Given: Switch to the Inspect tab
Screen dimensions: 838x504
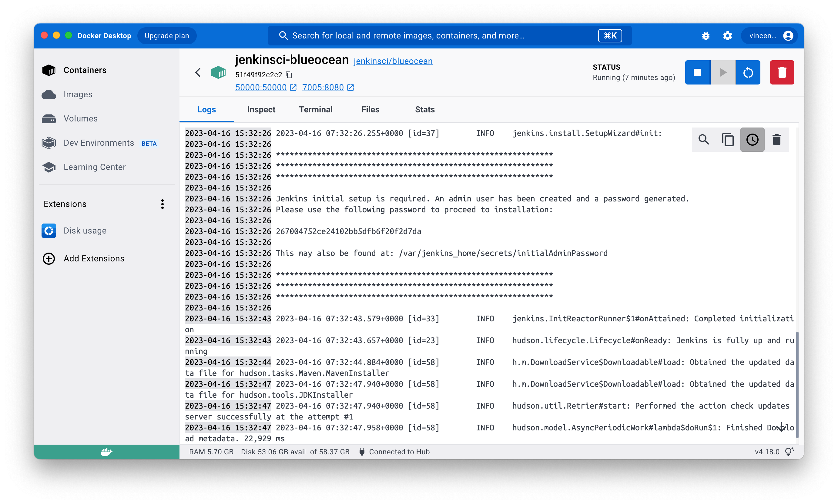Looking at the screenshot, I should point(261,109).
